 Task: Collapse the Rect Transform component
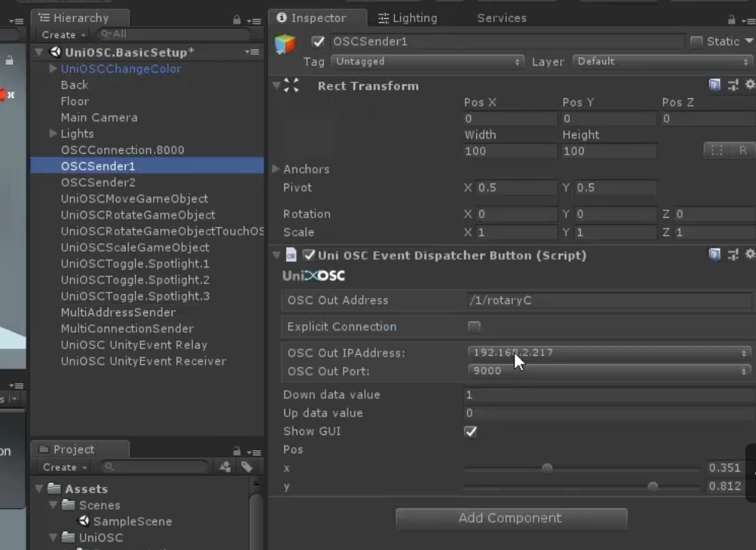pos(277,85)
